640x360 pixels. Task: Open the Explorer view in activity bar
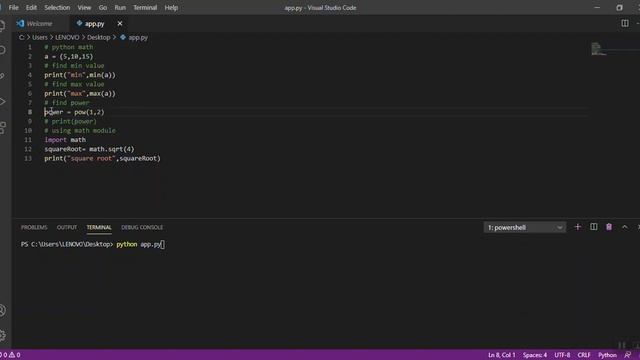pyautogui.click(x=2, y=26)
